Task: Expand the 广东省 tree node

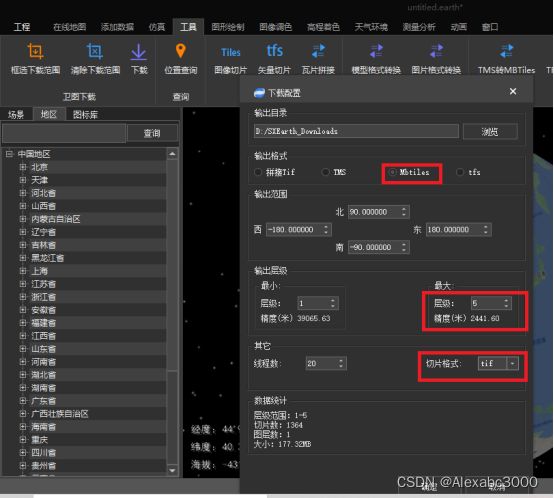Action: (x=23, y=401)
